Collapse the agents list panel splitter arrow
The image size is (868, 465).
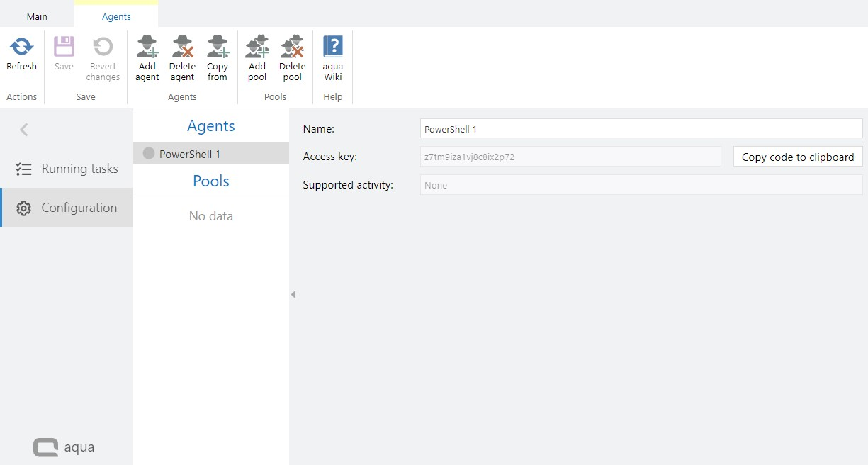tap(293, 294)
